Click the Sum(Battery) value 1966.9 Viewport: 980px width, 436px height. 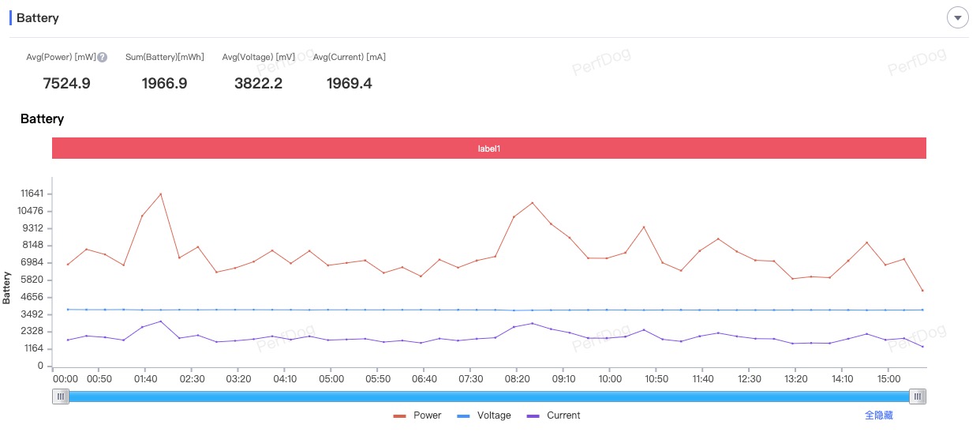tap(164, 84)
